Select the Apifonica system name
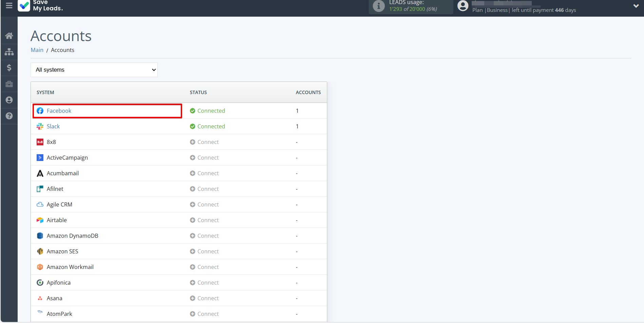The height and width of the screenshot is (323, 644). click(x=59, y=283)
